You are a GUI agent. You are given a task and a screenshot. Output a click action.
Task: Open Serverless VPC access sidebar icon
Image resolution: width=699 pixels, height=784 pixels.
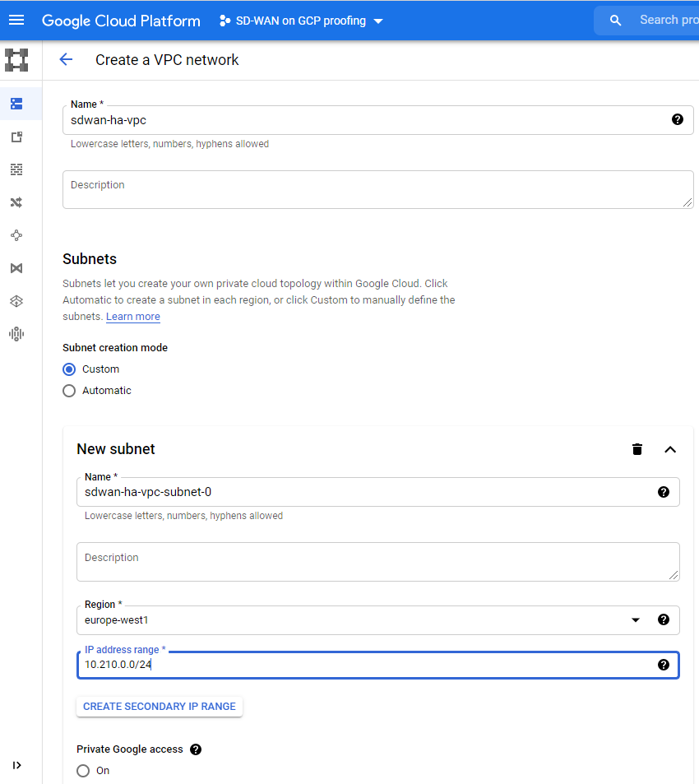coord(16,301)
